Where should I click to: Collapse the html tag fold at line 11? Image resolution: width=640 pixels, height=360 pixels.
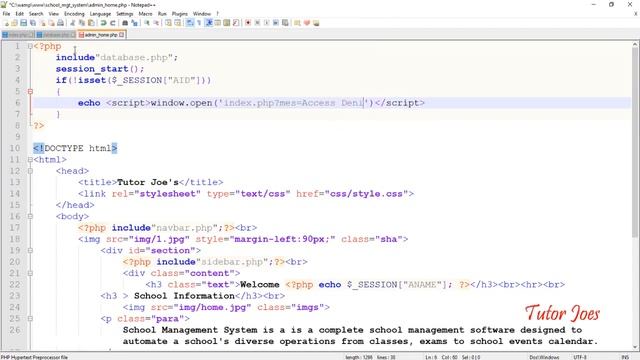(x=30, y=160)
